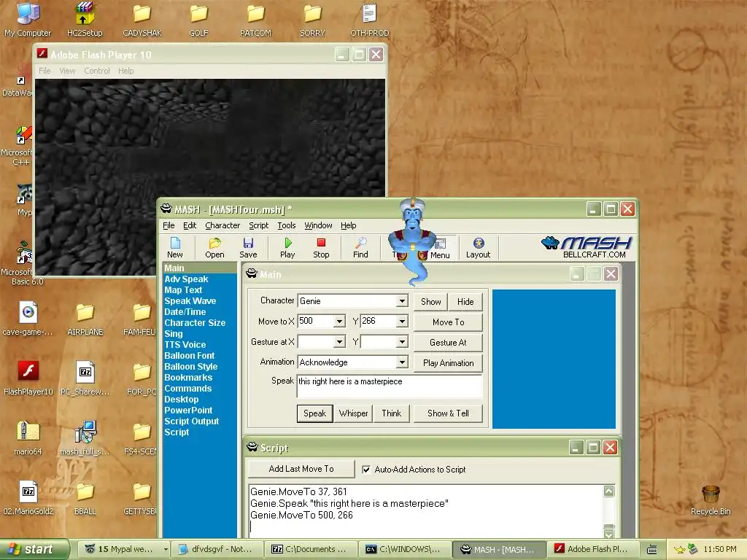Expand the Move to X dropdown
Viewport: 747px width, 560px height.
point(339,322)
